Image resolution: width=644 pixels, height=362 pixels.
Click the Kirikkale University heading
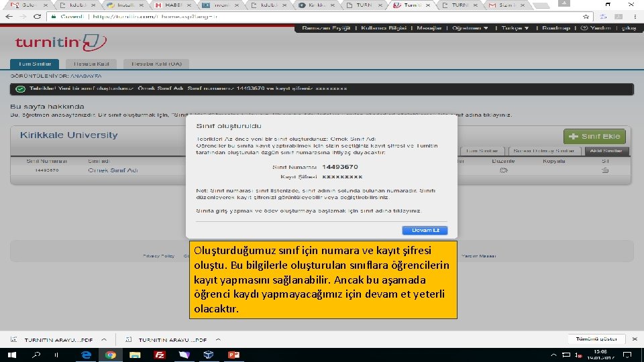tap(69, 135)
